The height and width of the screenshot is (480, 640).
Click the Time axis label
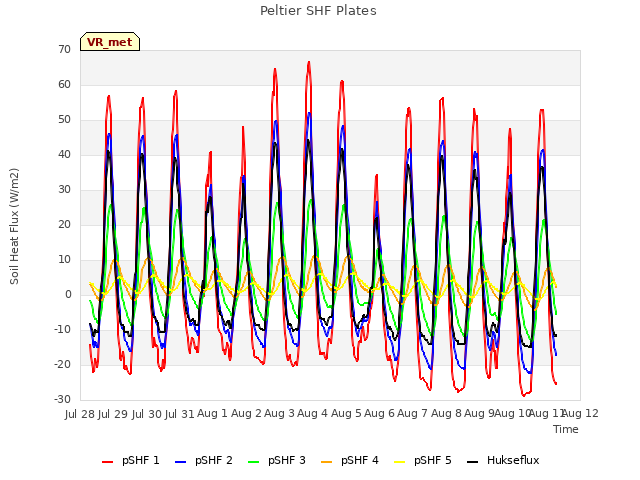(566, 429)
